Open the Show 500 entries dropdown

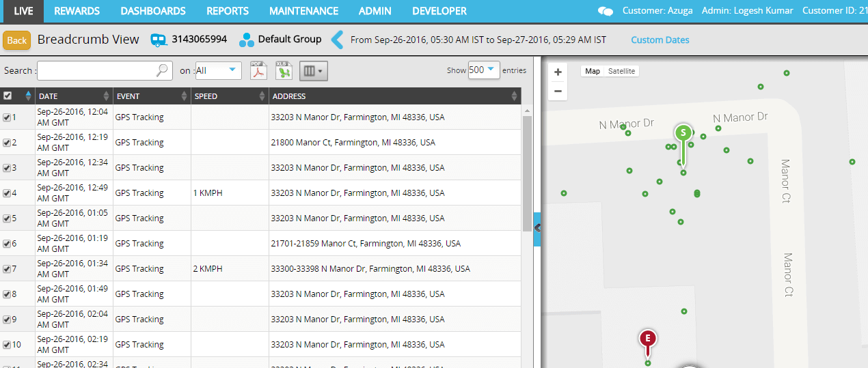tap(483, 70)
